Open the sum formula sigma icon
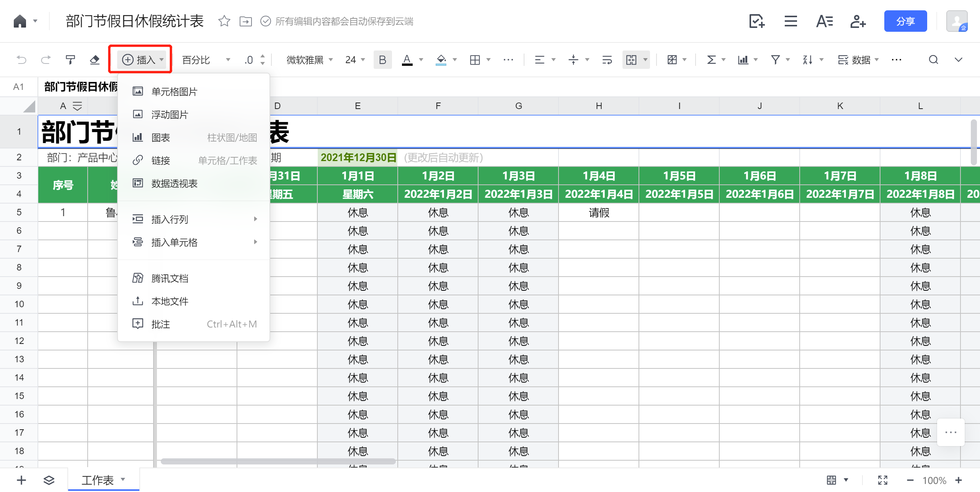 711,60
